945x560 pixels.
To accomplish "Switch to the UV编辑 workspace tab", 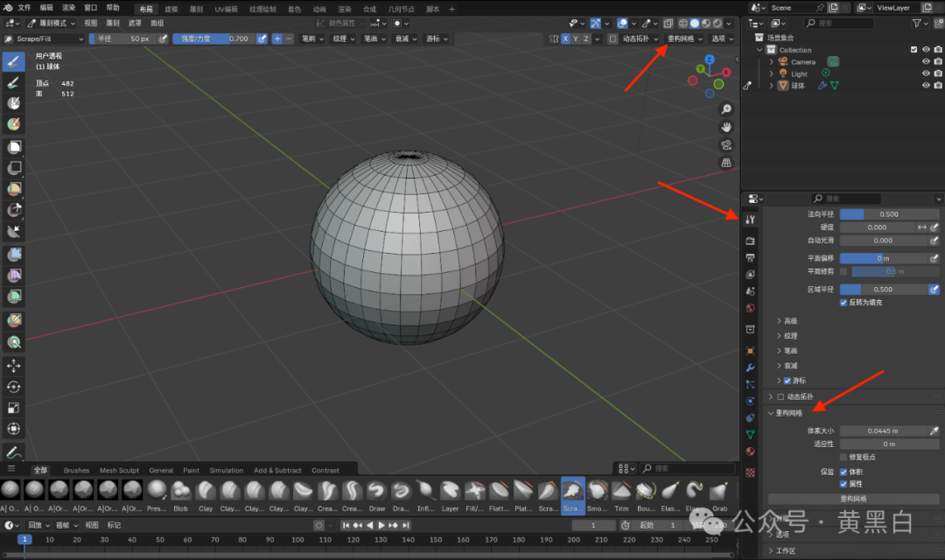I will pos(226,9).
